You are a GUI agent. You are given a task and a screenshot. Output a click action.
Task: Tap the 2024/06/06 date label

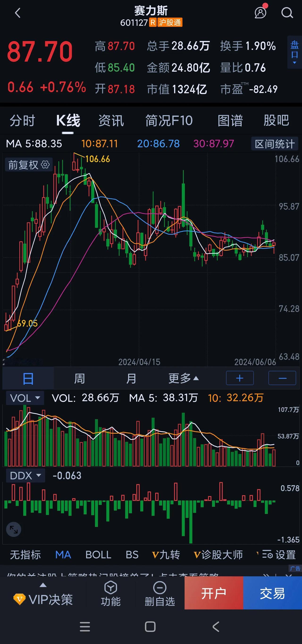[255, 362]
